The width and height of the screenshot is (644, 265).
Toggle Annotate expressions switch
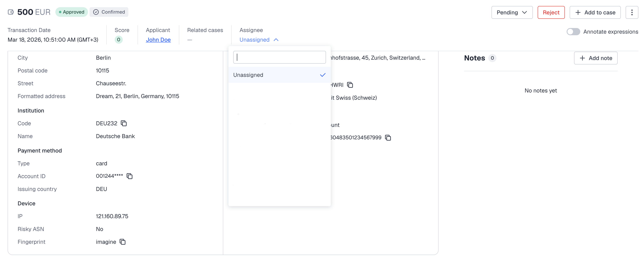tap(573, 32)
